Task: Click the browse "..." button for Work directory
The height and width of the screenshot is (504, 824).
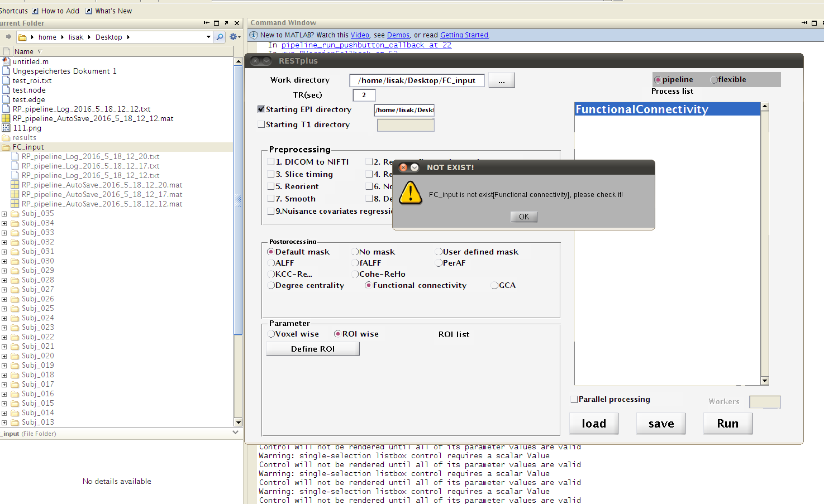Action: [x=502, y=80]
